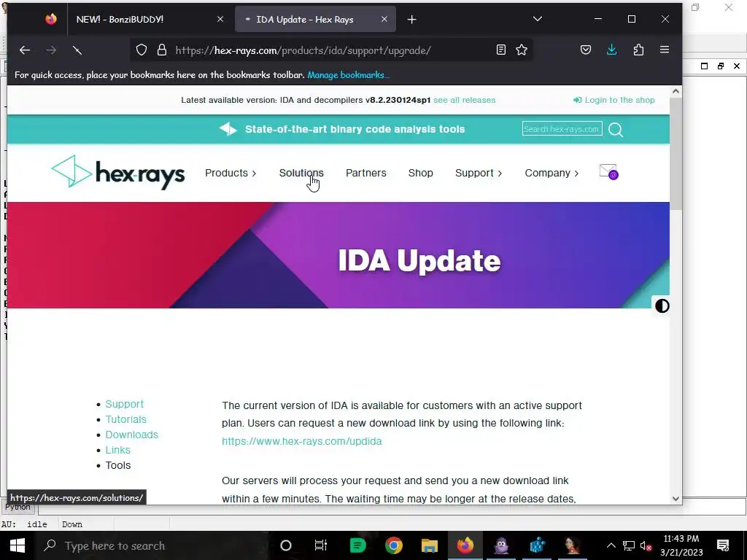Image resolution: width=747 pixels, height=560 pixels.
Task: Open the Support sidebar link
Action: click(x=124, y=404)
